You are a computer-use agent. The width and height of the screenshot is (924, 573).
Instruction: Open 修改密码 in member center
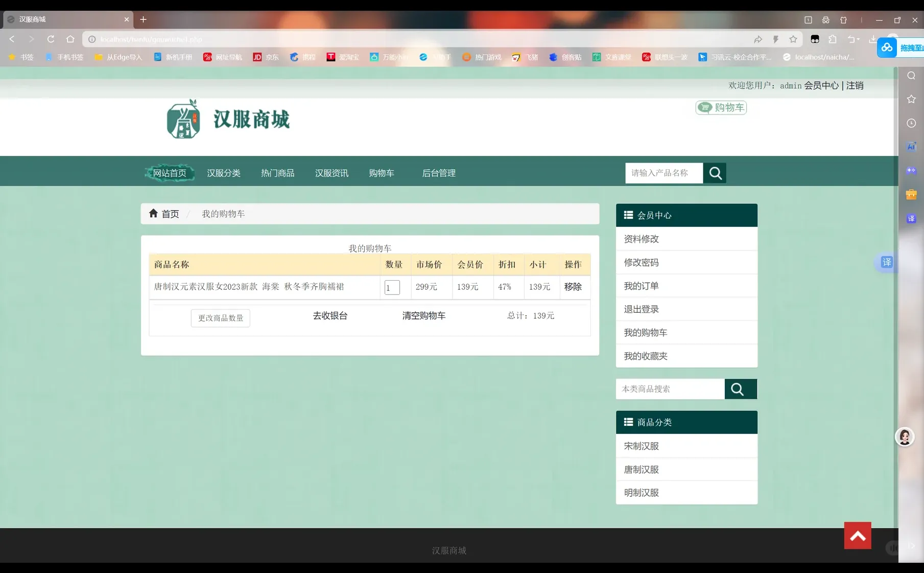pyautogui.click(x=686, y=262)
